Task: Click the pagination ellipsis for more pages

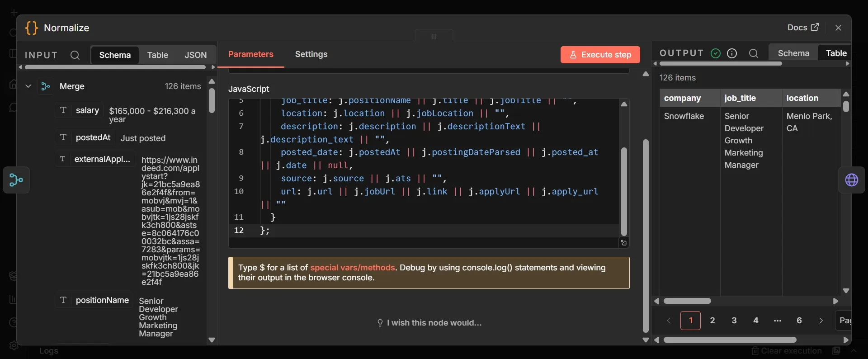Action: coord(778,321)
